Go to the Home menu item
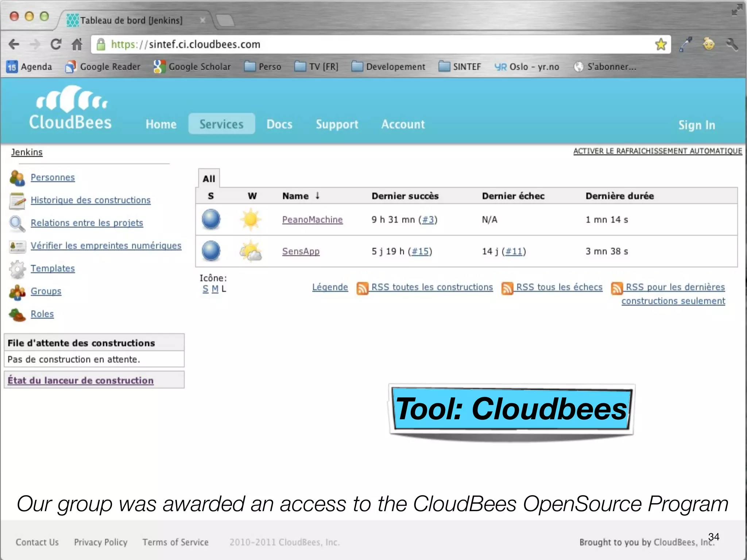747x560 pixels. 161,124
